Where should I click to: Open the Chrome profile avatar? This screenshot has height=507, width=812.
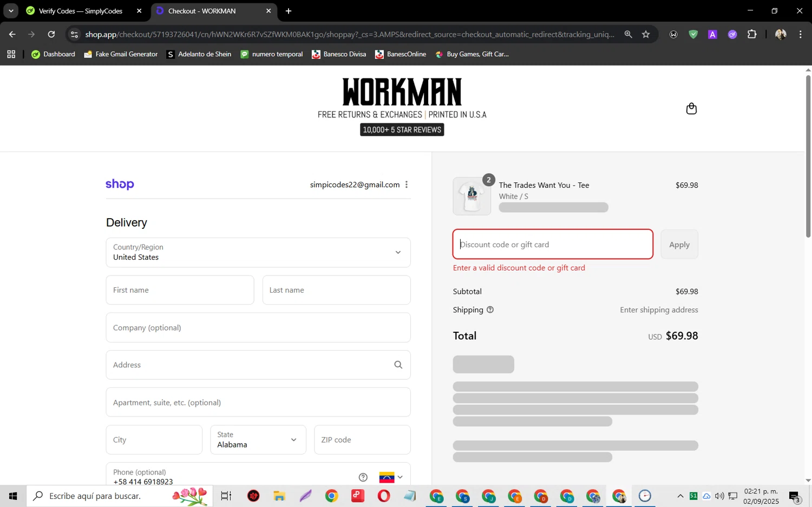click(x=781, y=34)
